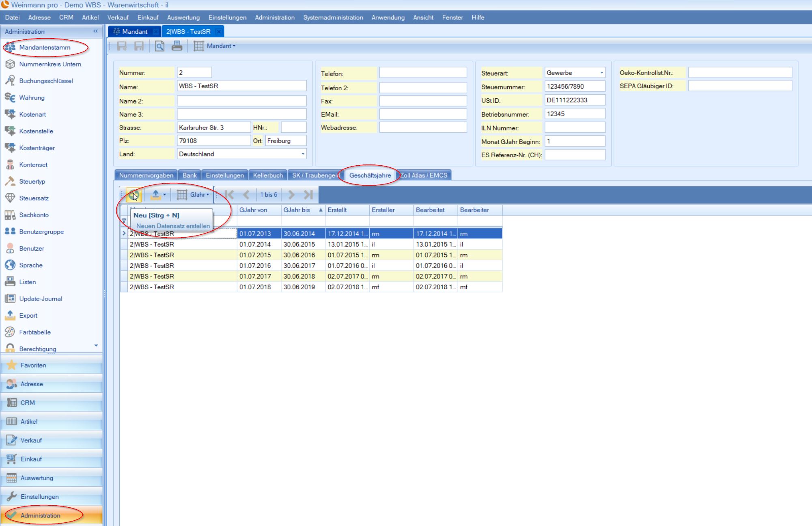Open Kostenträger in sidebar
The image size is (812, 526).
(37, 148)
